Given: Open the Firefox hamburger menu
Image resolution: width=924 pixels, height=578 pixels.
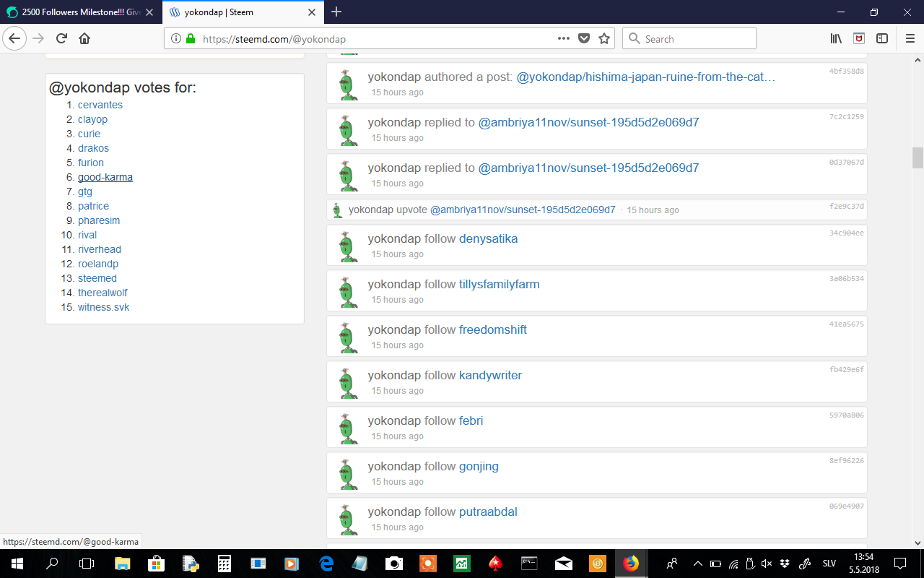Looking at the screenshot, I should (910, 38).
